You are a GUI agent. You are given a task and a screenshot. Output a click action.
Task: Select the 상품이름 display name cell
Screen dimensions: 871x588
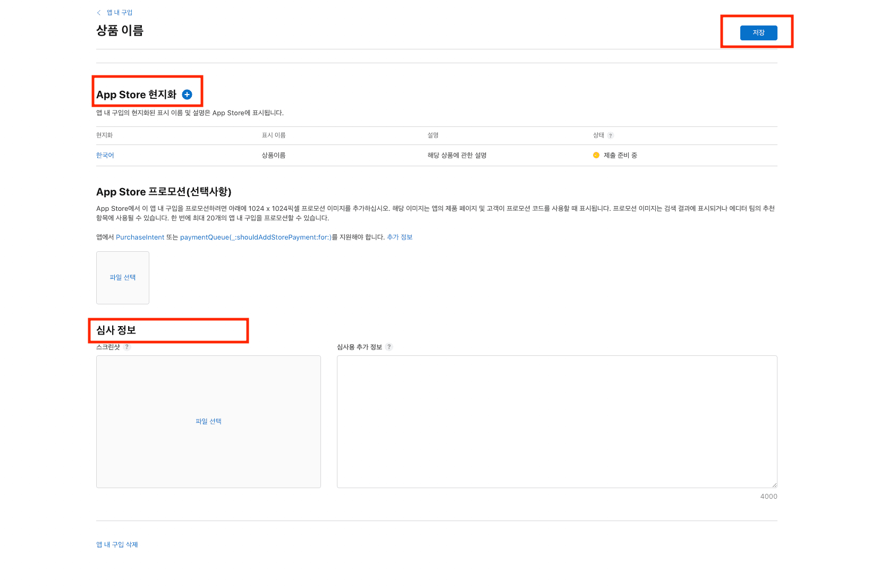coord(274,156)
